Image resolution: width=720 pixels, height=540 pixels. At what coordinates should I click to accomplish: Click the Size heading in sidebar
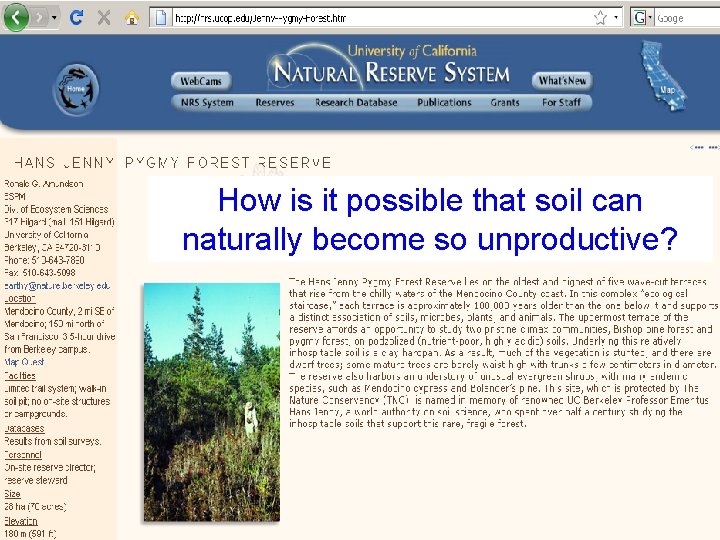12,494
